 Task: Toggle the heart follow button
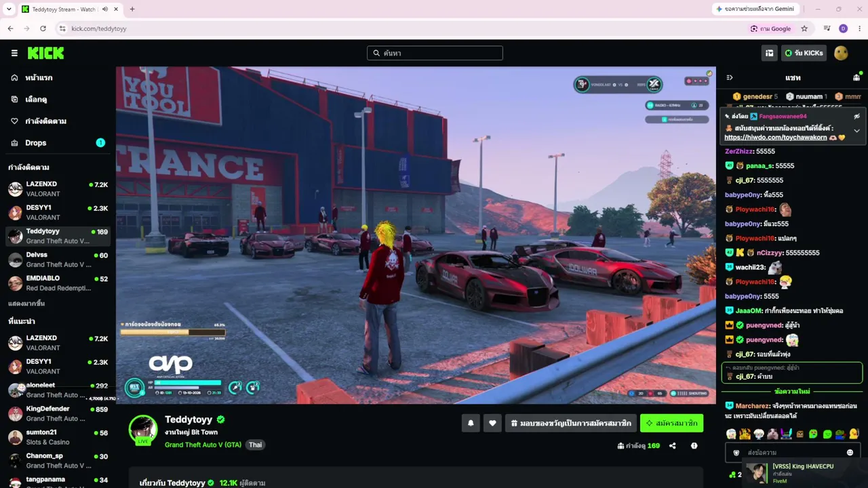click(x=492, y=423)
